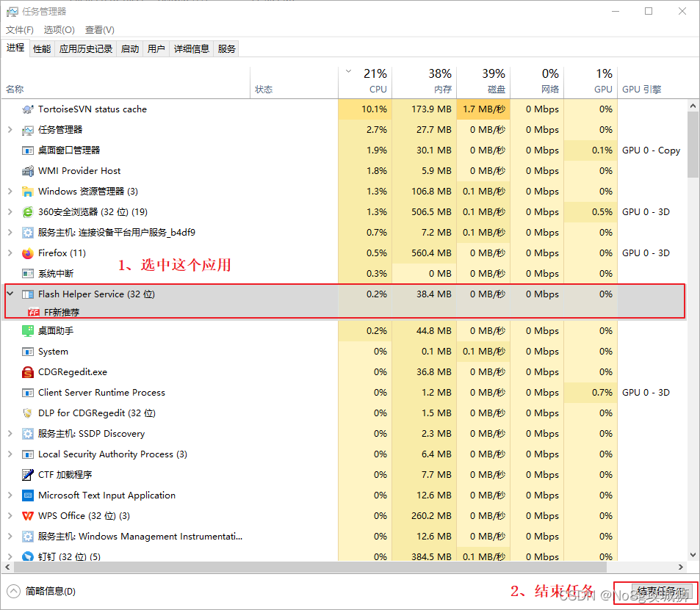This screenshot has width=700, height=610.
Task: Switch to the 启动 tab
Action: click(x=130, y=48)
